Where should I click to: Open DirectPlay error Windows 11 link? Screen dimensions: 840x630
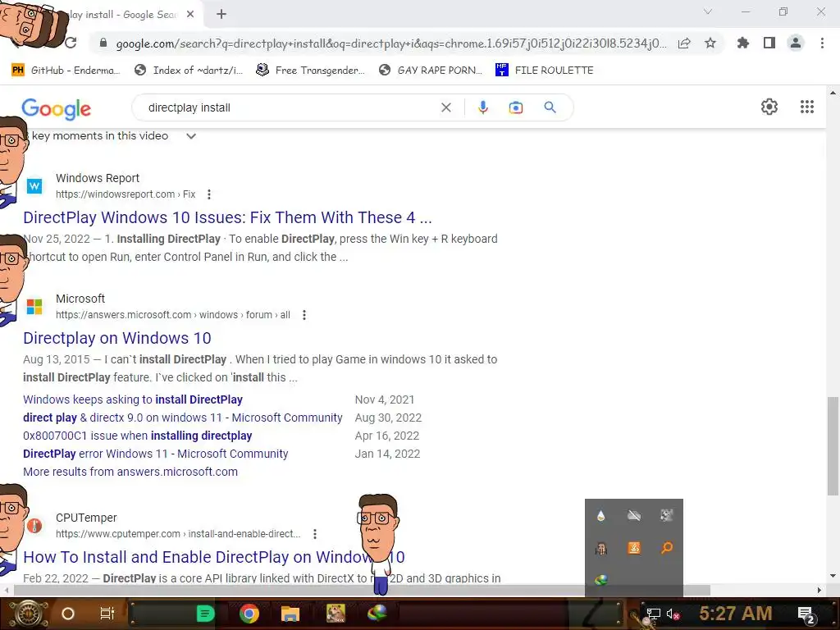pyautogui.click(x=155, y=454)
